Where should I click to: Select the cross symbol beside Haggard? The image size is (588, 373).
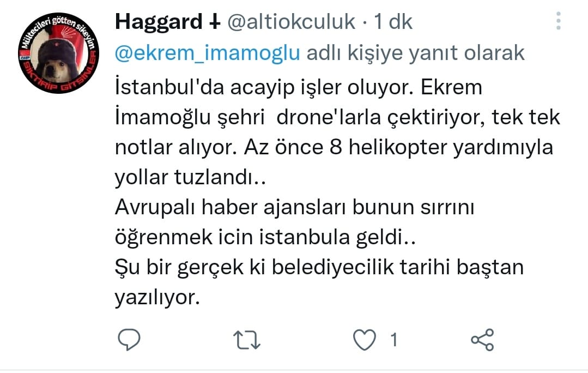point(214,22)
